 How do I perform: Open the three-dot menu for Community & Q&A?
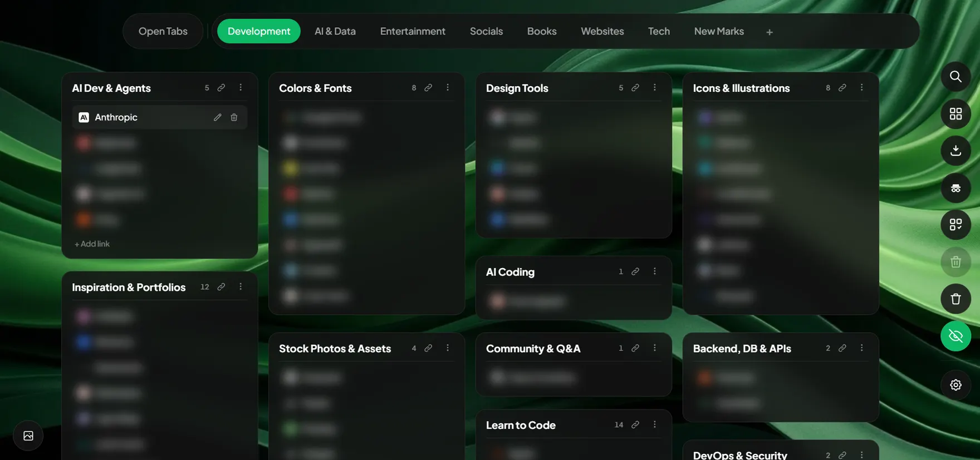[655, 348]
